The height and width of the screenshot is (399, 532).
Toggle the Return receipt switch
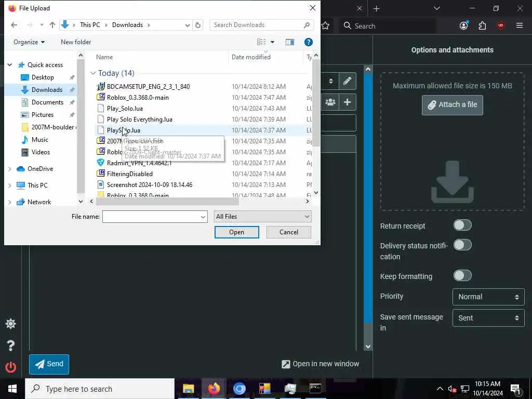tap(462, 225)
